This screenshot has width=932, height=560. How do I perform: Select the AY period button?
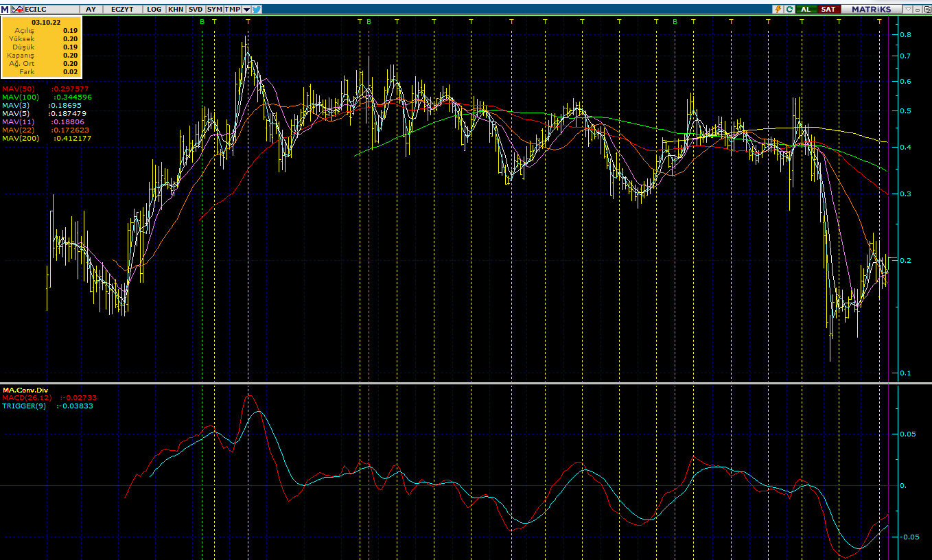click(91, 10)
